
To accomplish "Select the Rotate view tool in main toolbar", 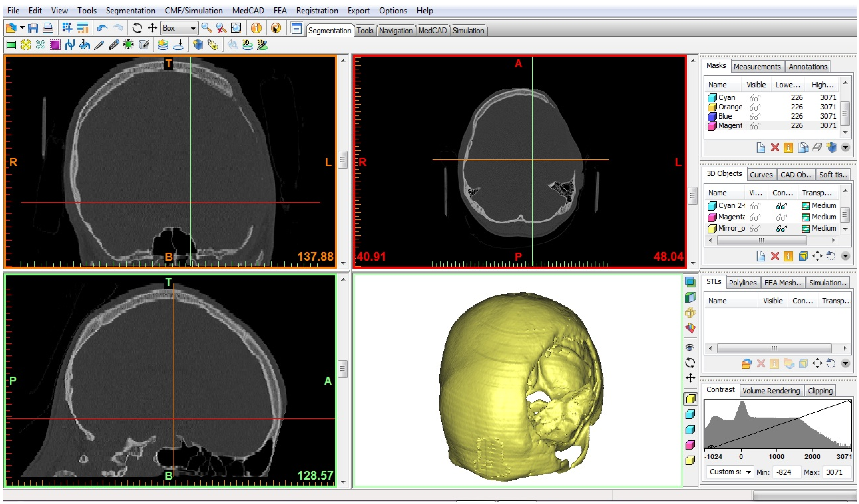I will point(137,28).
